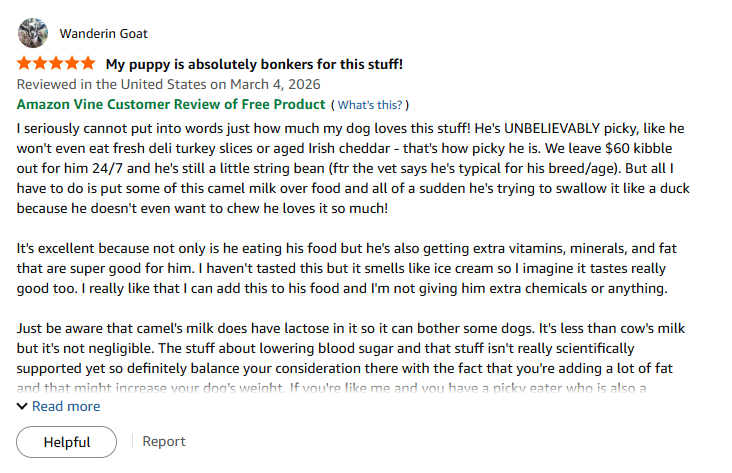Click the Wanderin Goat profile avatar
Screen dimensions: 732x473
[33, 33]
